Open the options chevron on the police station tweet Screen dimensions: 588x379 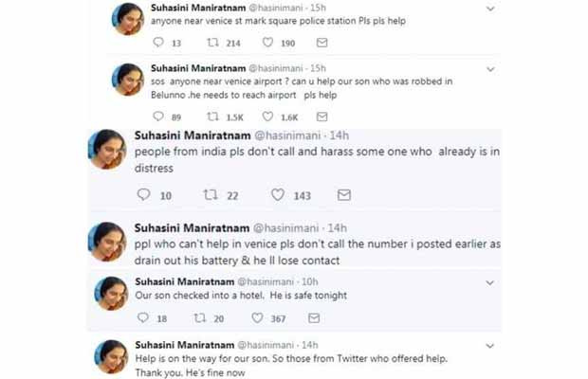point(489,8)
